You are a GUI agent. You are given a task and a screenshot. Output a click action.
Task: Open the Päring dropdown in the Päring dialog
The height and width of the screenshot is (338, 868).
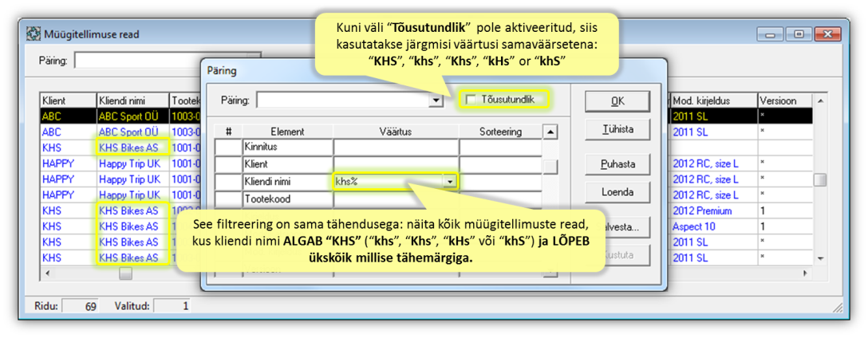coord(436,100)
